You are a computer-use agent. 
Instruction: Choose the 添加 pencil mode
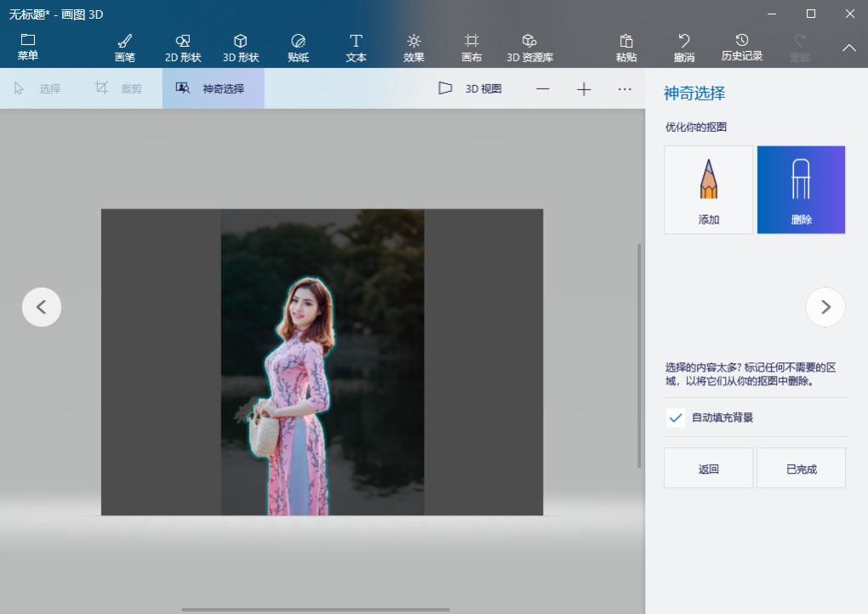(709, 190)
